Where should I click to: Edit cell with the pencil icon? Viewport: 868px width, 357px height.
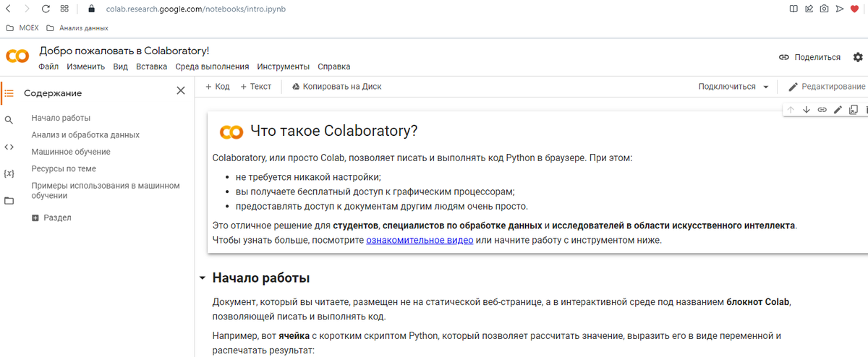[x=838, y=110]
